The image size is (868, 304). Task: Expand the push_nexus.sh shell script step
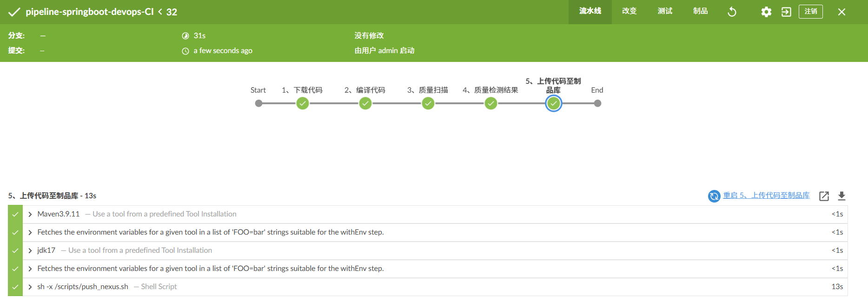point(30,287)
